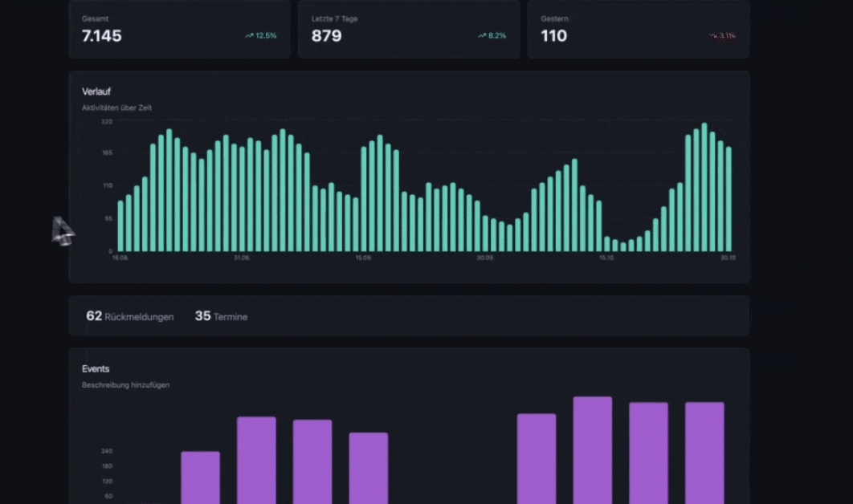
Task: Click the Gestern card label
Action: pyautogui.click(x=554, y=18)
